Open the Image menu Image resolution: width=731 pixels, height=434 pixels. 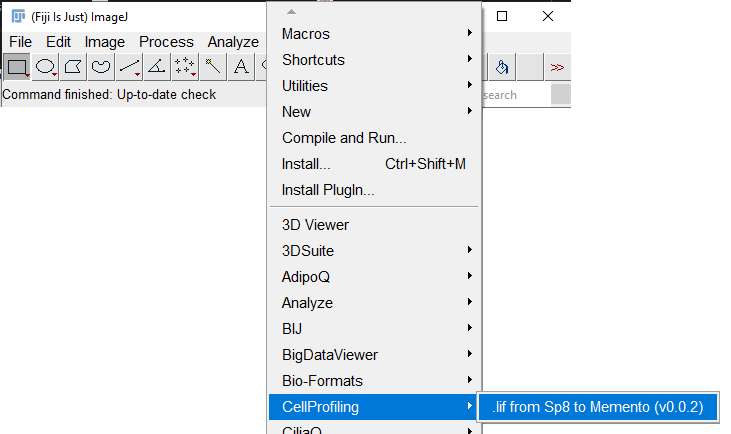click(x=105, y=42)
